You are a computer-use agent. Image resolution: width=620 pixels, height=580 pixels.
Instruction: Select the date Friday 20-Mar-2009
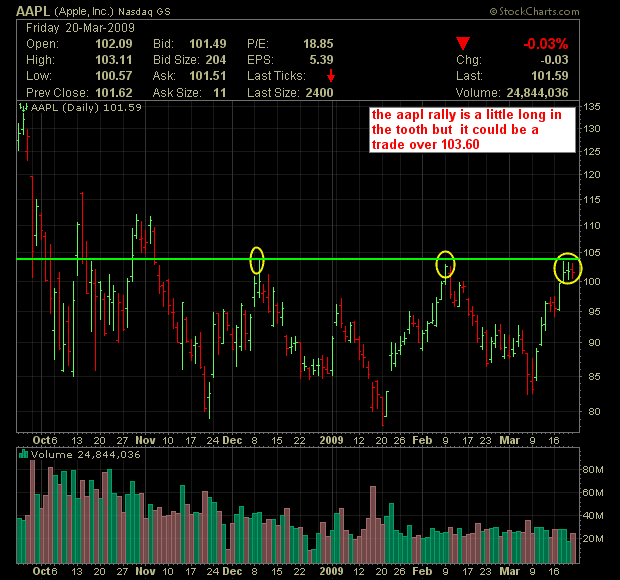[80, 28]
